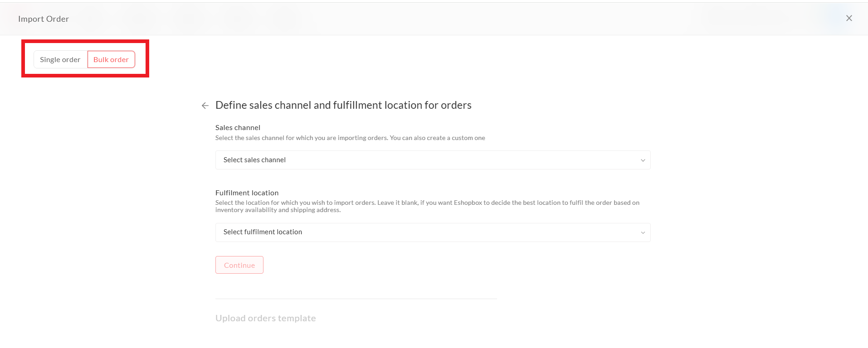The width and height of the screenshot is (868, 348).
Task: Click the 'Select fulfilment location' placeholder text
Action: (x=263, y=232)
